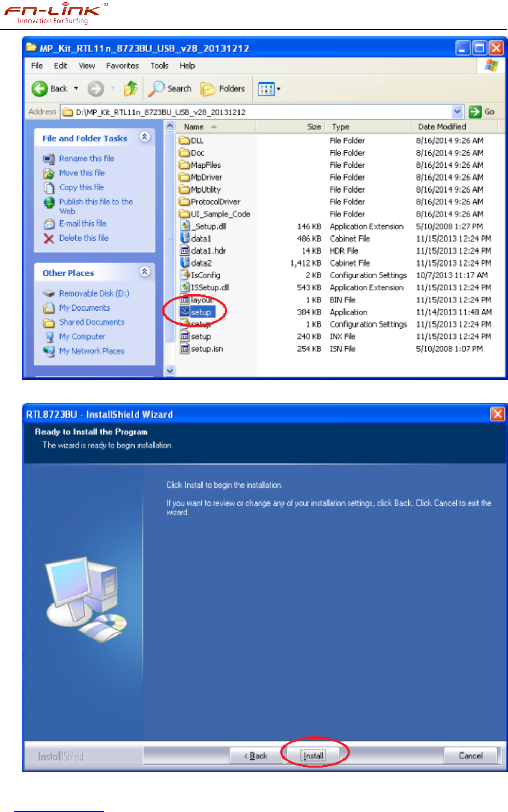Image resolution: width=508 pixels, height=812 pixels.
Task: Click Publish this file to the Web
Action: click(x=96, y=206)
